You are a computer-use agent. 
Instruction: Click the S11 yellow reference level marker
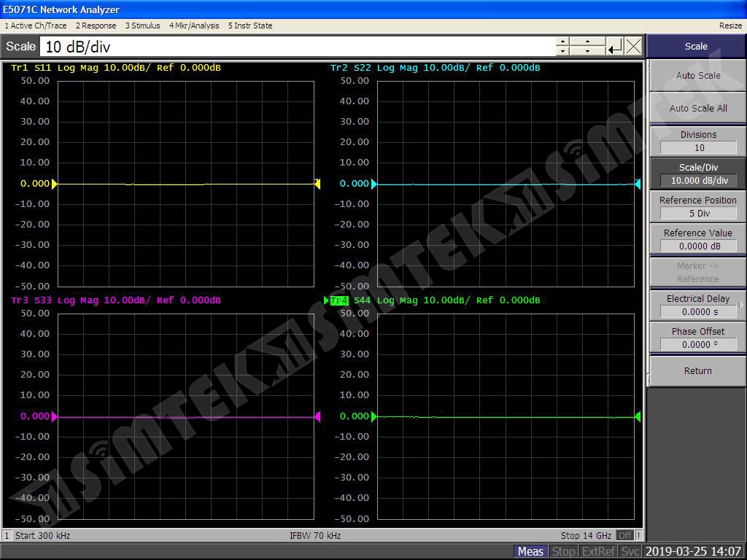click(55, 184)
